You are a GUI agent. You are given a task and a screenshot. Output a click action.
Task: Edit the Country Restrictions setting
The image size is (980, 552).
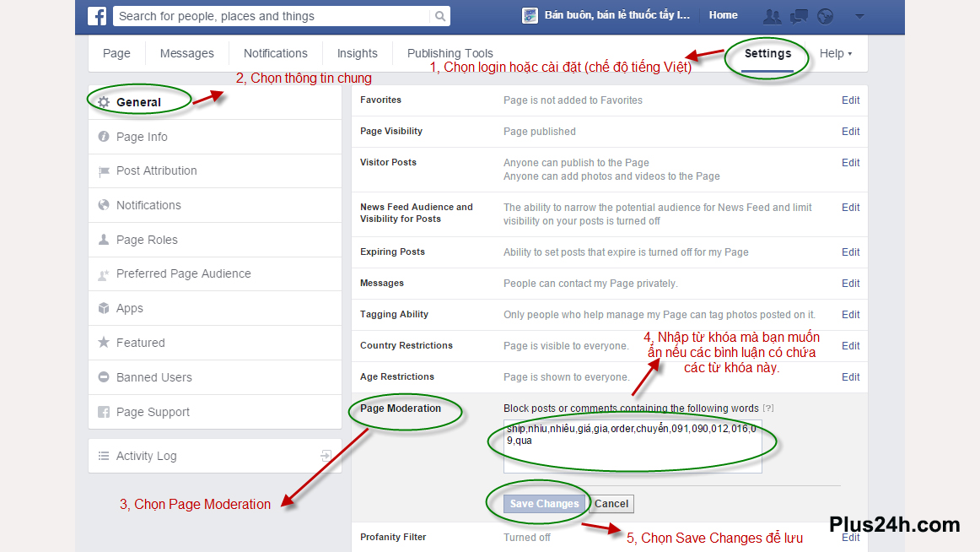[850, 346]
